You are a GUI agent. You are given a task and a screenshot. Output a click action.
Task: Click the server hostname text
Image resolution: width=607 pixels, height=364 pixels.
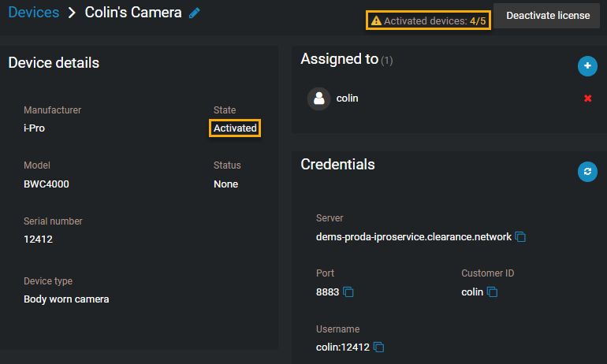413,236
